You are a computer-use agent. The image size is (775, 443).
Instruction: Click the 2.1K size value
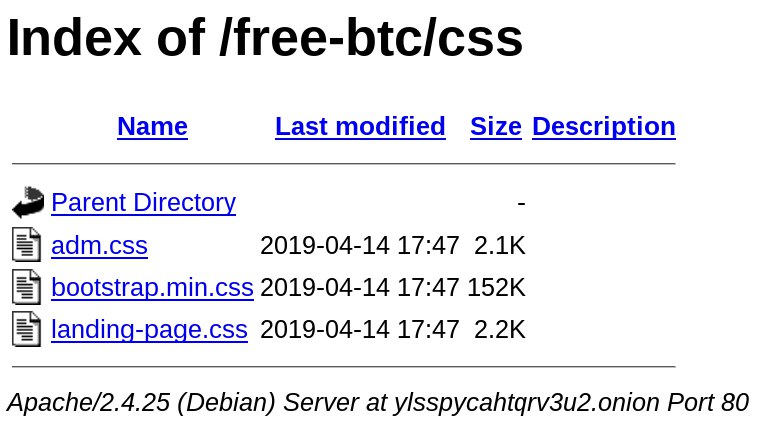(499, 245)
